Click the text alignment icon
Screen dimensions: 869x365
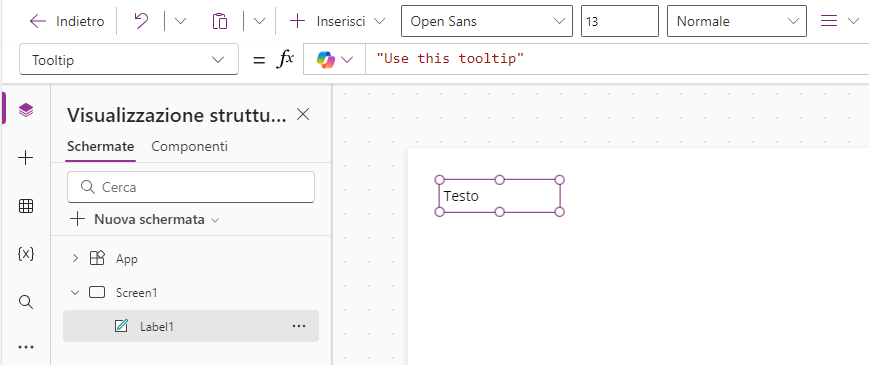[829, 21]
